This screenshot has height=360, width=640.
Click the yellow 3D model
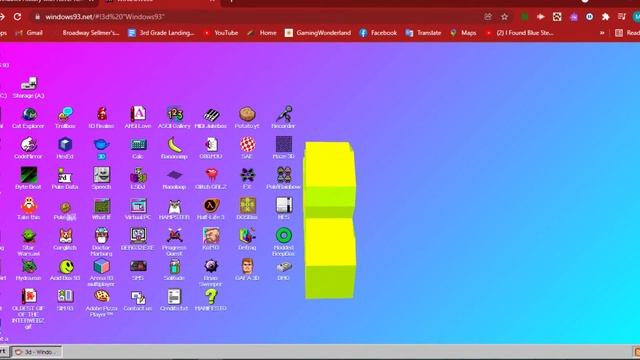(x=329, y=220)
